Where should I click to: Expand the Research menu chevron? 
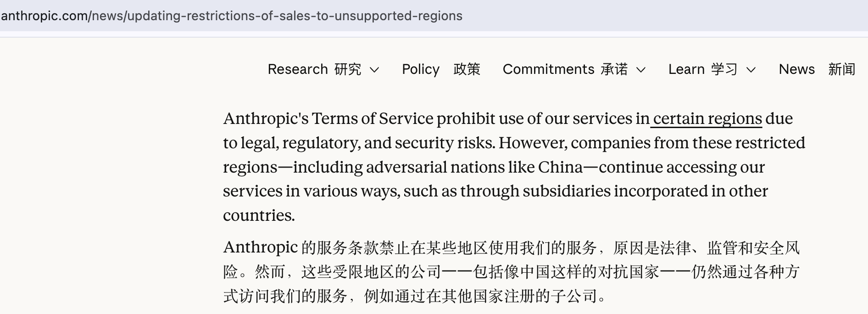click(x=374, y=70)
